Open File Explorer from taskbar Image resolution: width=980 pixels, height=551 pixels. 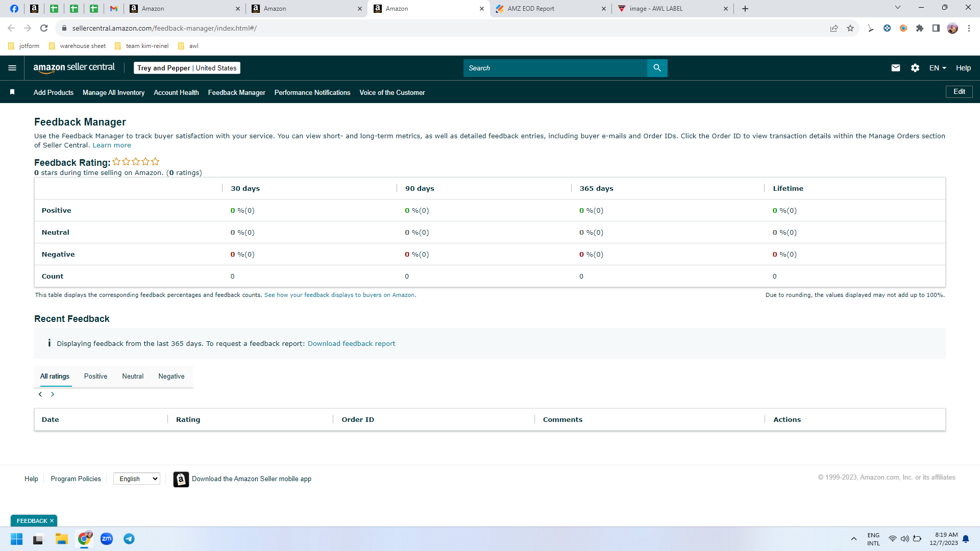[x=62, y=539]
